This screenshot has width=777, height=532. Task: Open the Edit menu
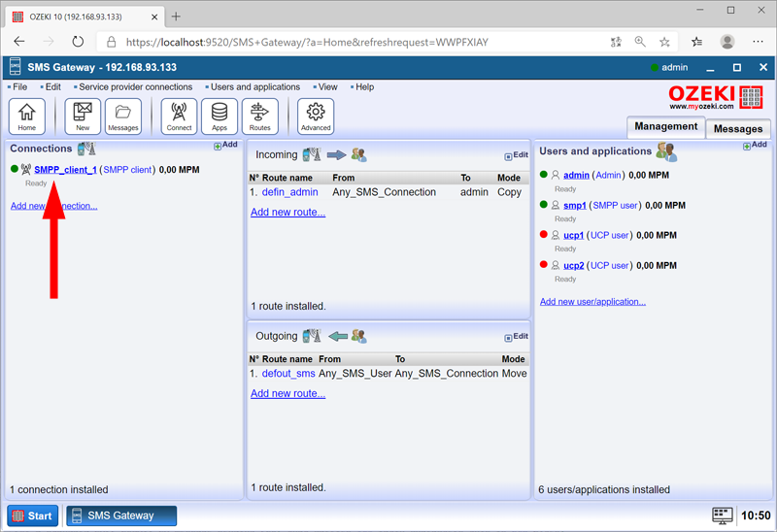click(53, 87)
